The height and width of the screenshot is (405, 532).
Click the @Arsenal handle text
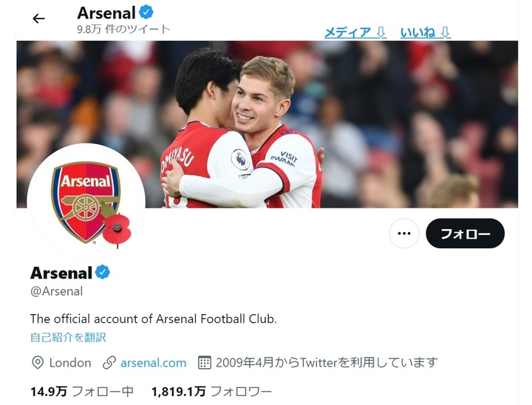point(56,291)
